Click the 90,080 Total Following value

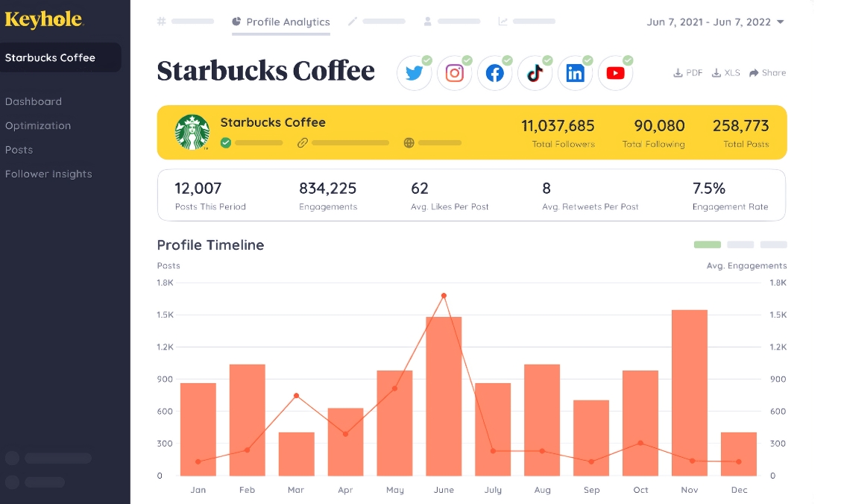coord(659,126)
